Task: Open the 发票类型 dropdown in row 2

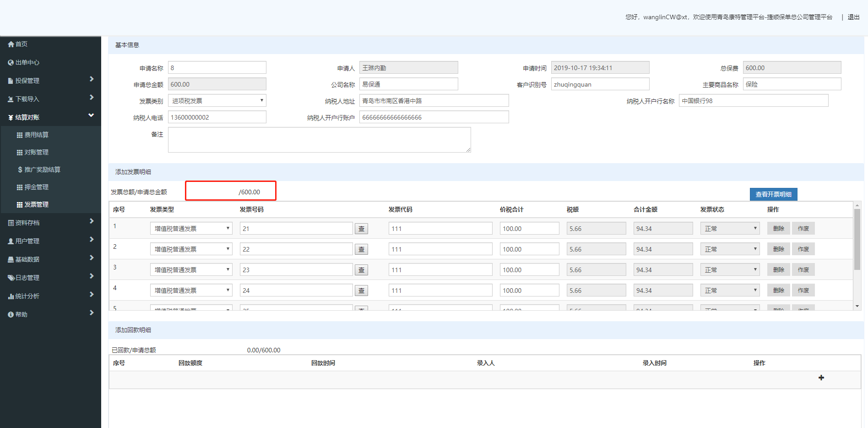Action: pos(191,249)
